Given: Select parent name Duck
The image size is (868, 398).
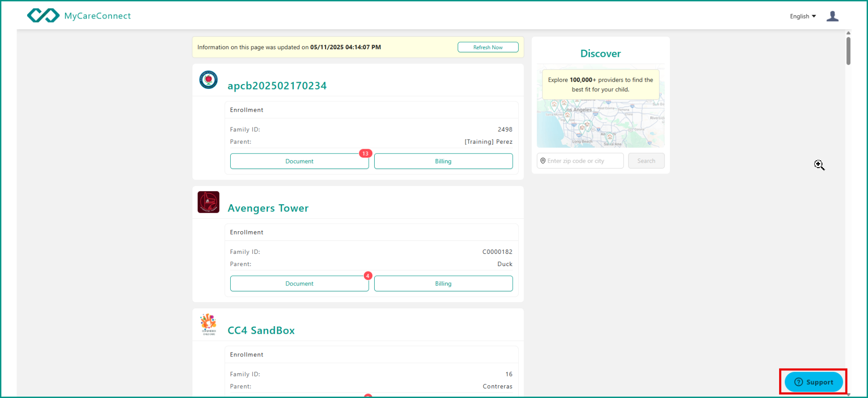Looking at the screenshot, I should point(505,264).
